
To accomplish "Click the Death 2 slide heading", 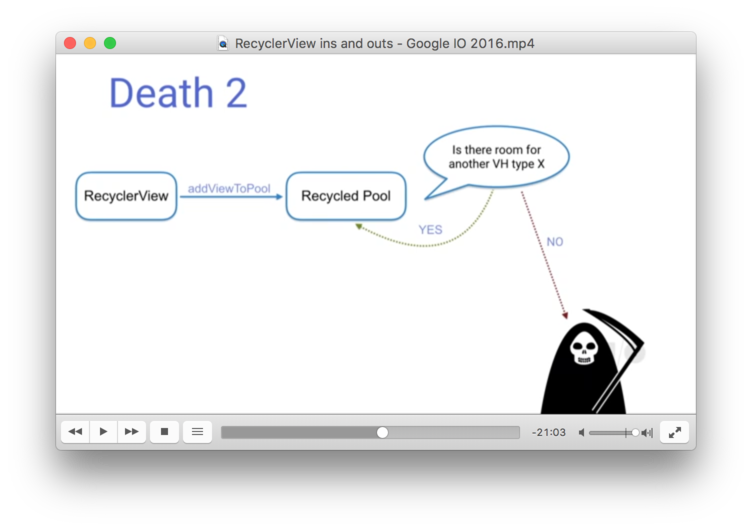I will (178, 93).
